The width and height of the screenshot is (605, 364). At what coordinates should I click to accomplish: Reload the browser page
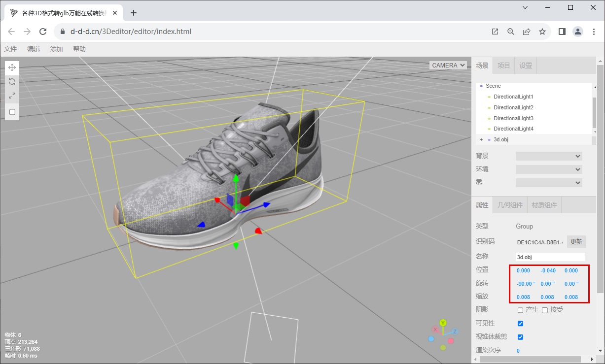point(43,32)
